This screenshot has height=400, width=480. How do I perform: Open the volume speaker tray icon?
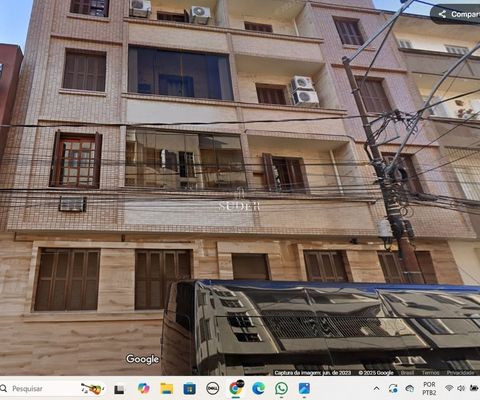point(461,388)
